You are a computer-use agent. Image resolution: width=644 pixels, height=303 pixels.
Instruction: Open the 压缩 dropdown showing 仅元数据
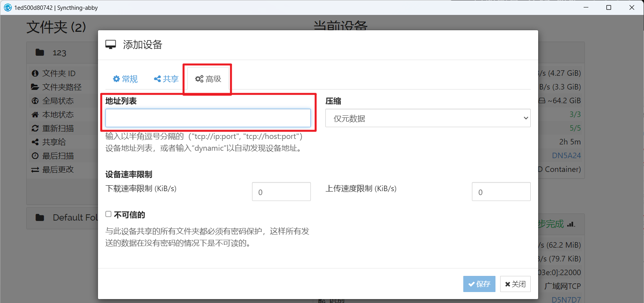[428, 118]
